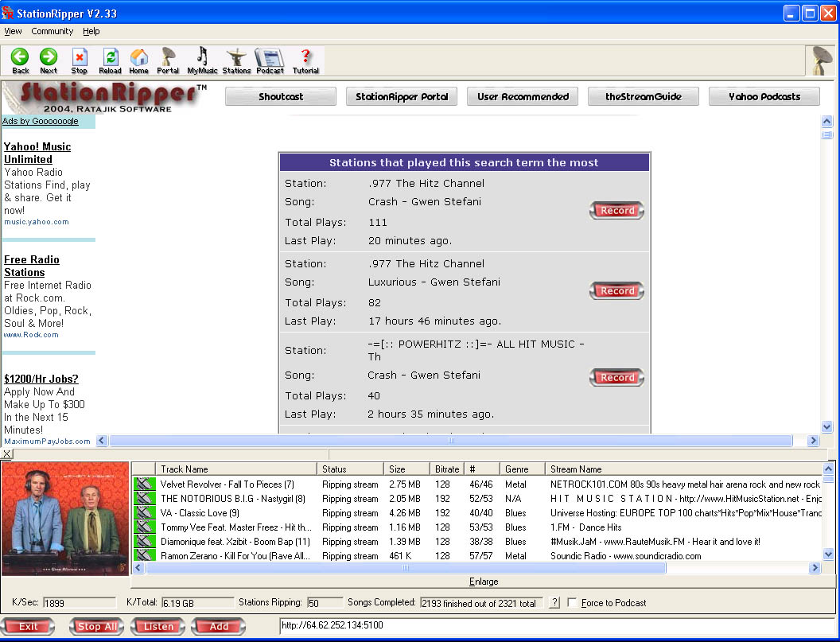Click the Stations Ripping count field
840x642 pixels.
(x=325, y=603)
